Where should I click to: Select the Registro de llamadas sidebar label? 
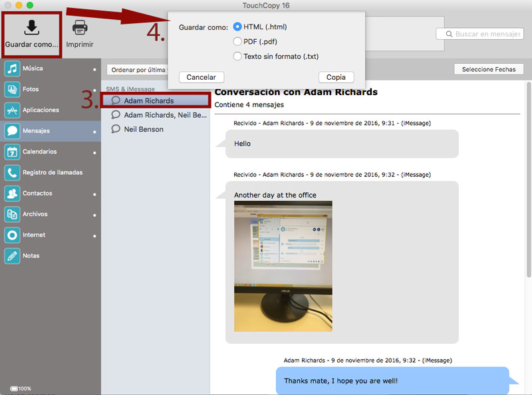click(53, 172)
